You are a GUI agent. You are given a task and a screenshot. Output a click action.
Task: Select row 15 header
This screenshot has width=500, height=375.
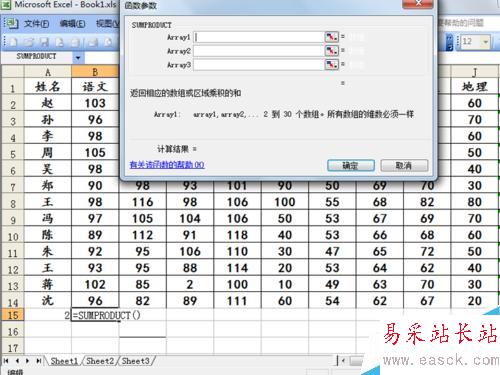pyautogui.click(x=13, y=315)
